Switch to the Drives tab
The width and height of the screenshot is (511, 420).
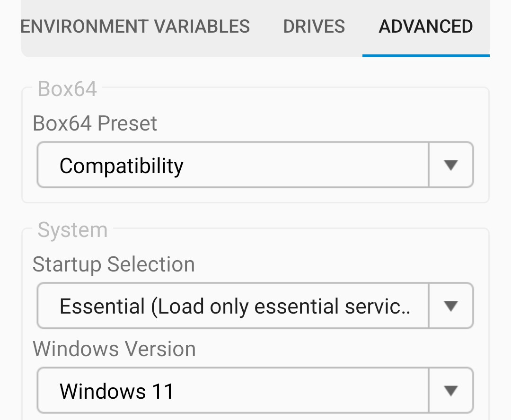coord(314,26)
